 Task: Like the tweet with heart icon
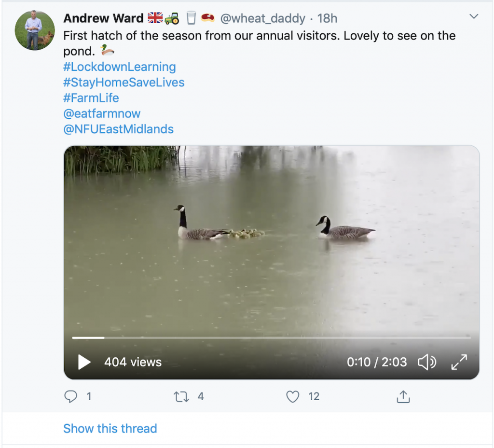(x=293, y=397)
